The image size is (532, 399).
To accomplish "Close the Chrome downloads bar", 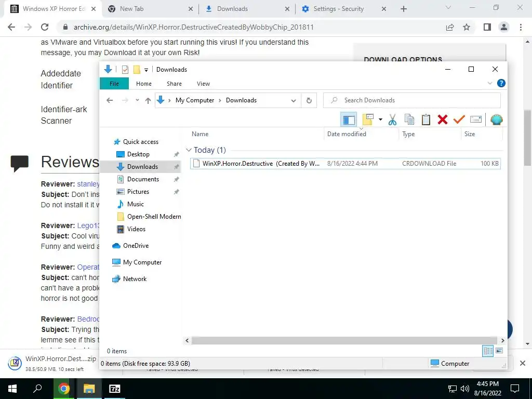I will [x=523, y=363].
